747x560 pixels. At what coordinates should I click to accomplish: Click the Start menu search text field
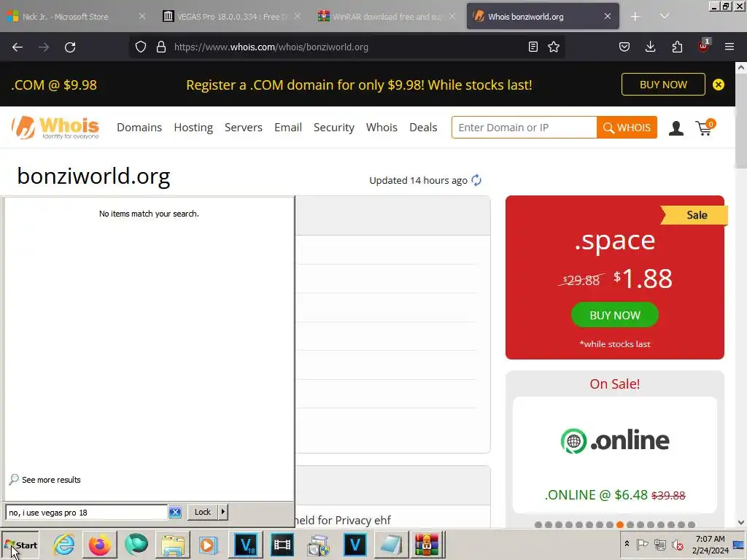pyautogui.click(x=86, y=513)
